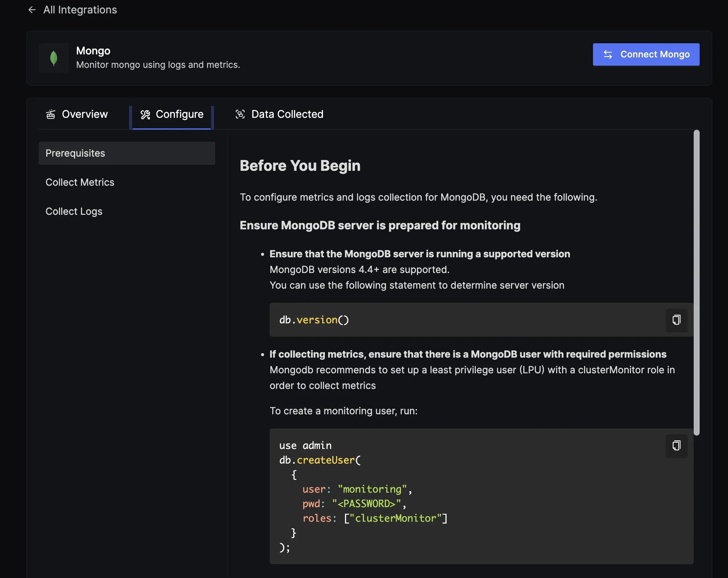
Task: Open the Data Collected tab
Action: (x=279, y=114)
